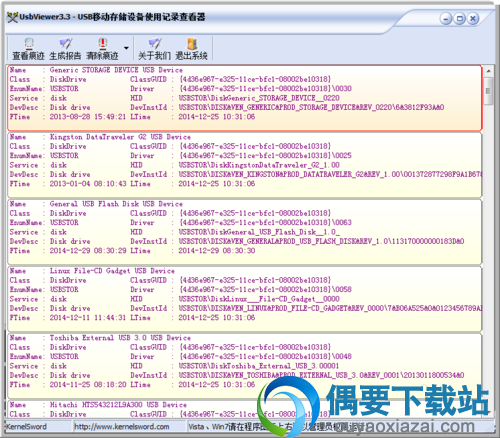This screenshot has width=500, height=438.
Task: Click the 清除痕迹 (clear traces) toolbar icon
Action: coord(102,49)
